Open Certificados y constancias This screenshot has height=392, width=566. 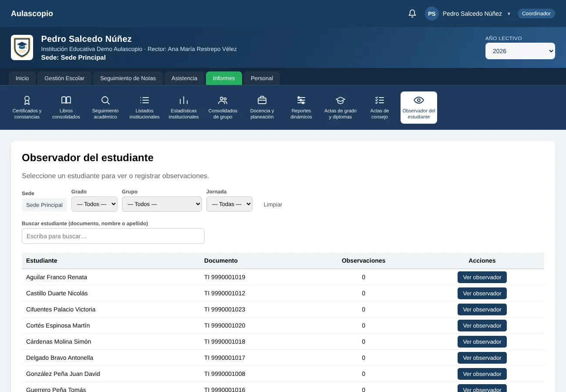[x=27, y=108]
